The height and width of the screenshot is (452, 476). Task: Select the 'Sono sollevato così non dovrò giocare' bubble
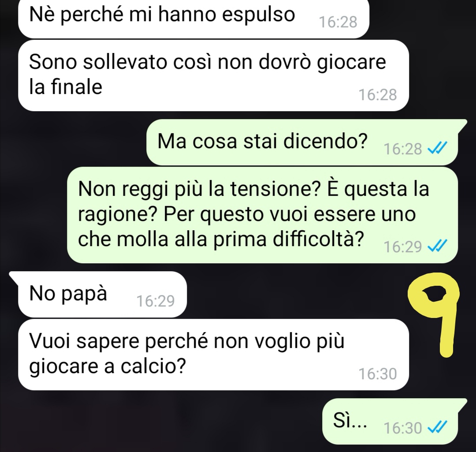tap(213, 76)
